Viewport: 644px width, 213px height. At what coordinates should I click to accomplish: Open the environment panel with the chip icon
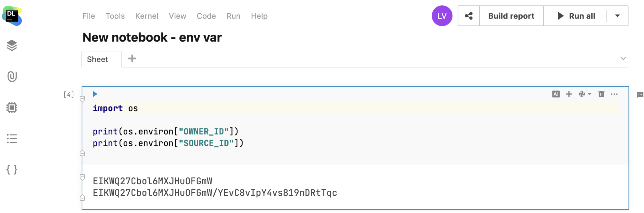(12, 108)
